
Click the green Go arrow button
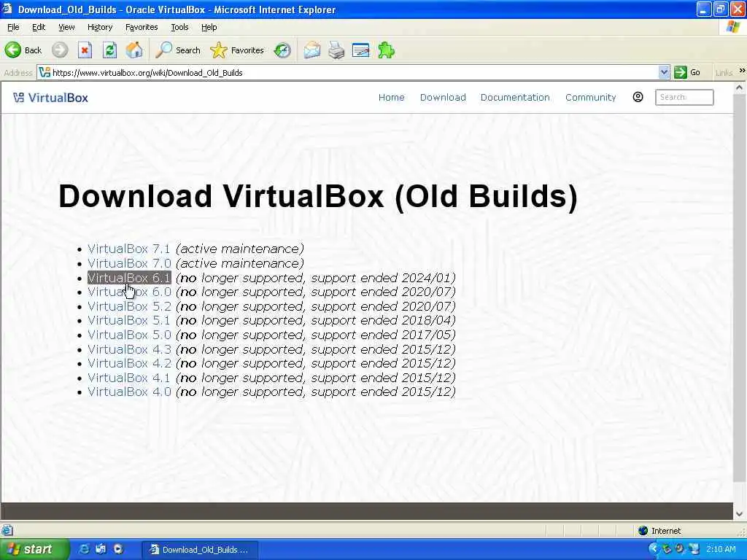coord(687,72)
